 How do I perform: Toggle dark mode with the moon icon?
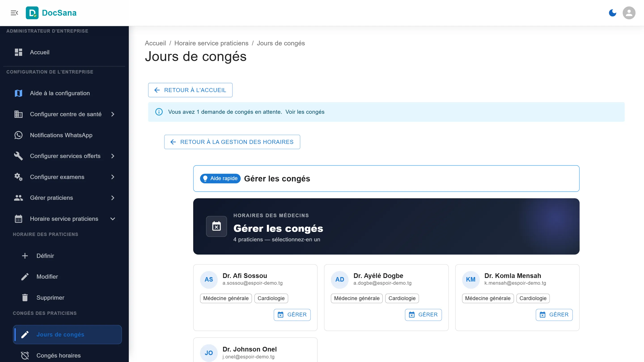[612, 13]
